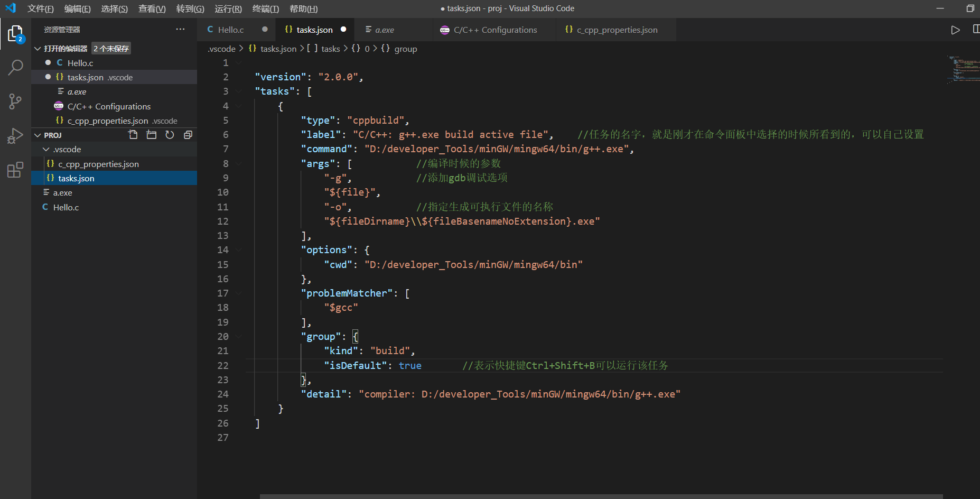The image size is (980, 499).
Task: Click the "cppbuild" value on line 5
Action: point(376,120)
